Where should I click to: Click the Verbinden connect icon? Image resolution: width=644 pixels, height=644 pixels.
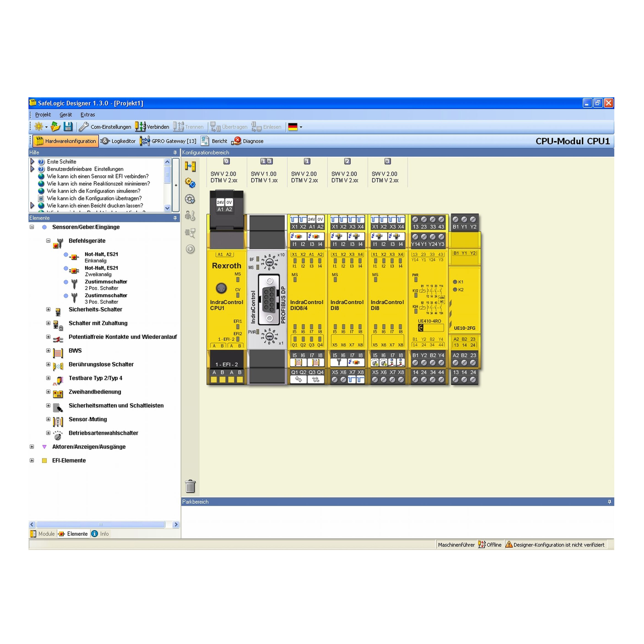140,127
